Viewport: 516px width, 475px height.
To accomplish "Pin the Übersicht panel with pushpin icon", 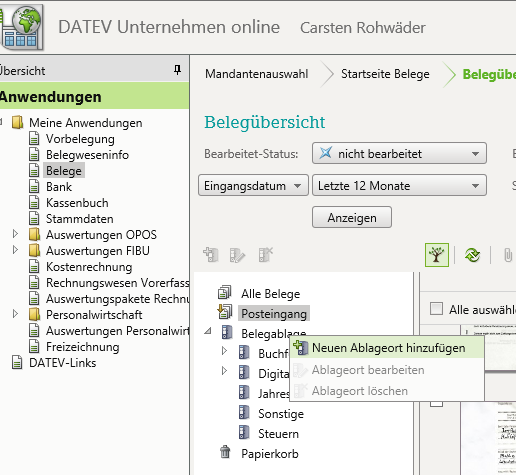I will click(177, 70).
